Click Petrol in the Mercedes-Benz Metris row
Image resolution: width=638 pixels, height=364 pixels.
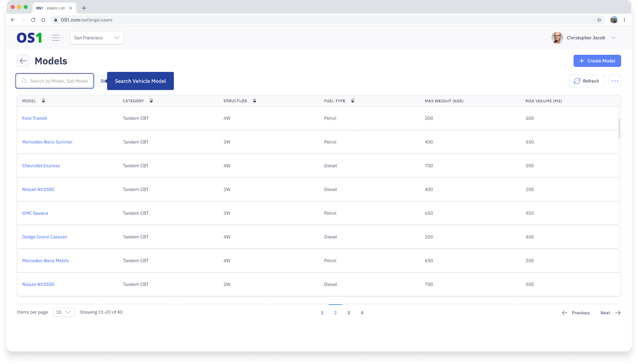330,261
